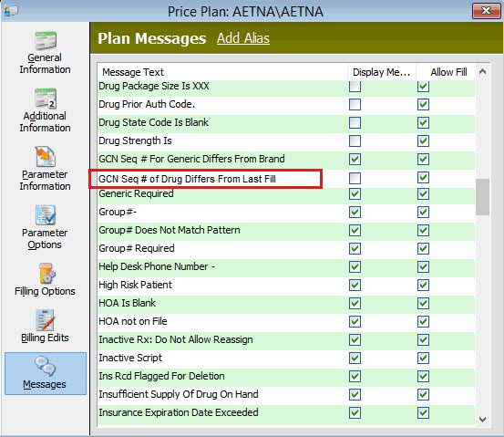This screenshot has height=437, width=504.
Task: Open the General Information section icon
Action: pos(46,41)
